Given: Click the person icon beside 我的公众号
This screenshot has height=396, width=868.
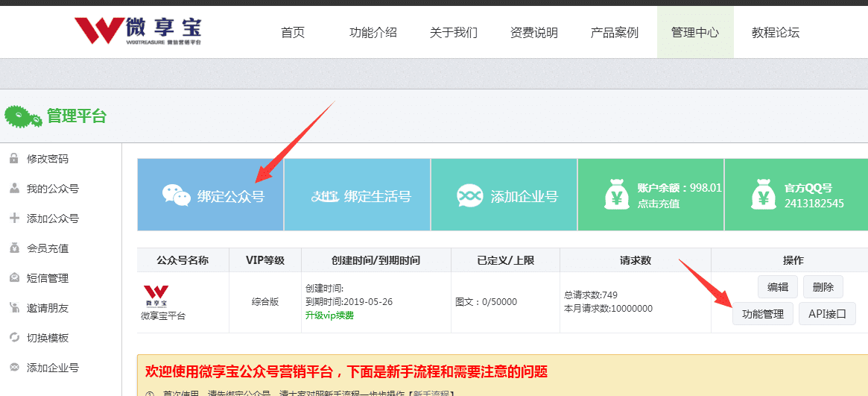Looking at the screenshot, I should (x=14, y=189).
